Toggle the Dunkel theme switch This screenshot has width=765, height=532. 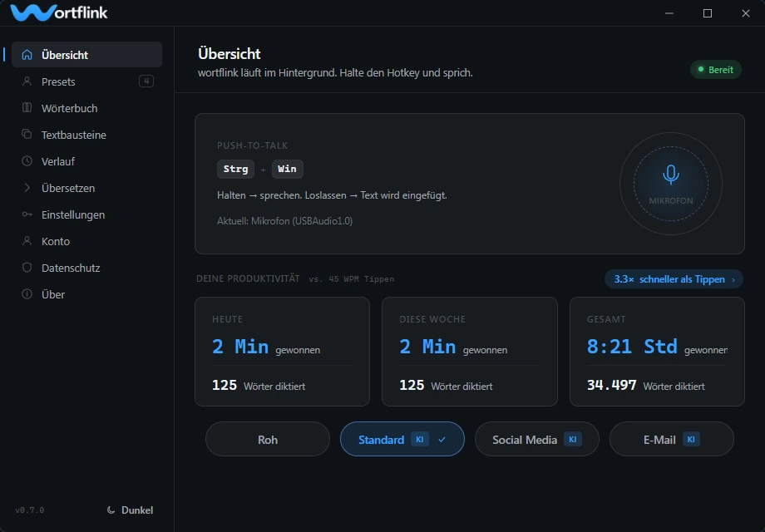tap(130, 510)
